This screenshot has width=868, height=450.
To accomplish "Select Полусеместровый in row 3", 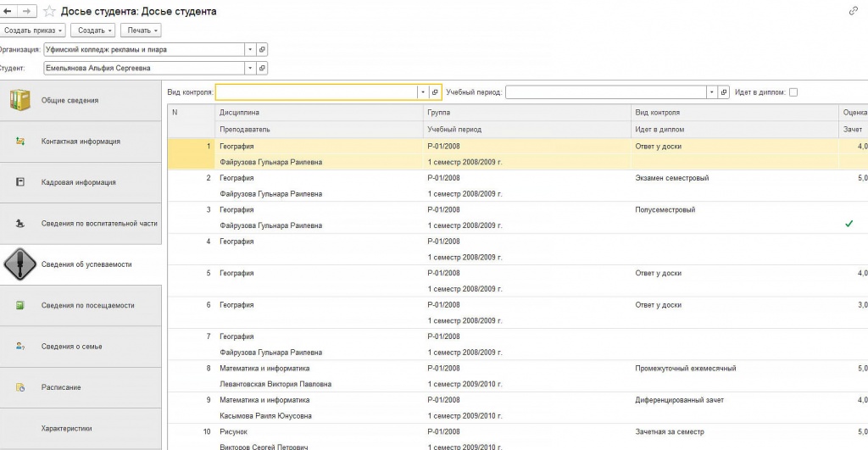I will (665, 210).
